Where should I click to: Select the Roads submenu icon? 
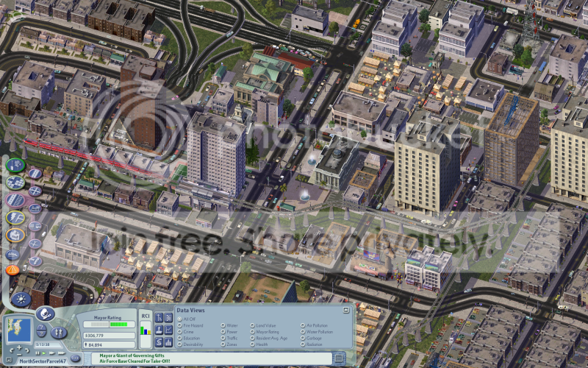point(35,174)
